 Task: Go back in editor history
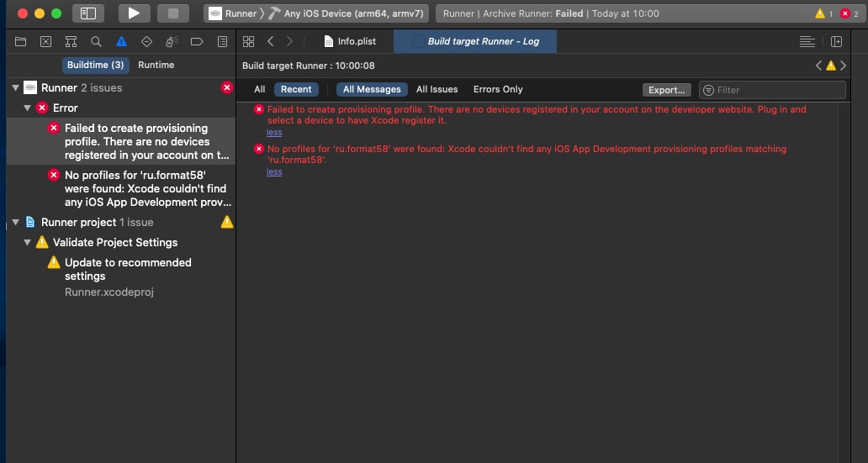pos(270,41)
